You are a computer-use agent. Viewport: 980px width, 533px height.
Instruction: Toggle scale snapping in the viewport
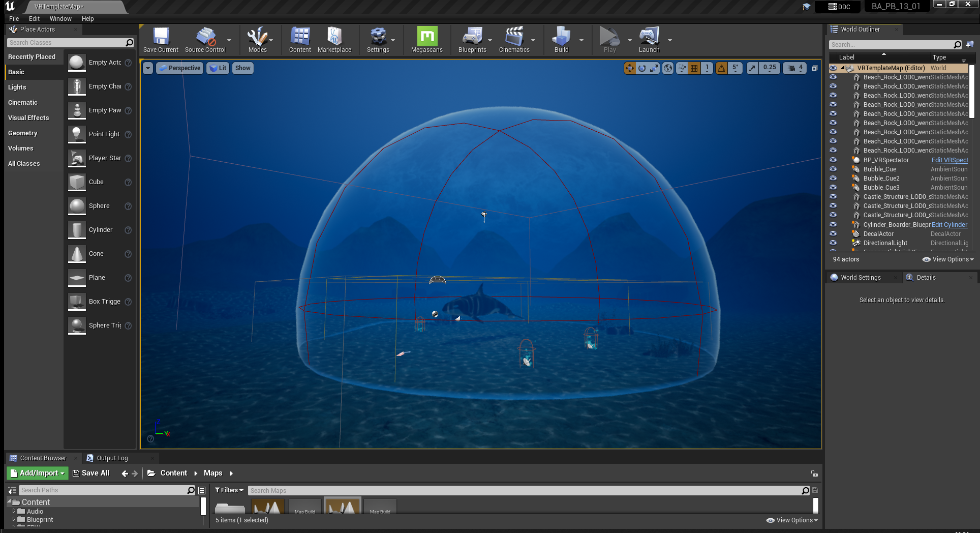(x=752, y=68)
